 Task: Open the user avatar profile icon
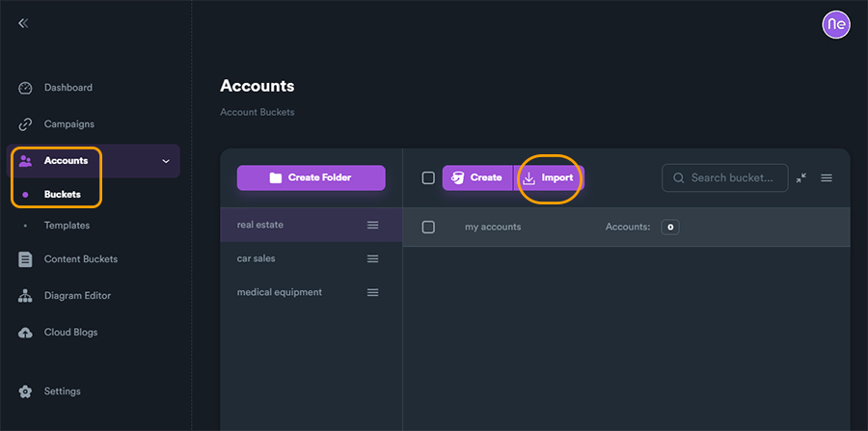pyautogui.click(x=835, y=24)
